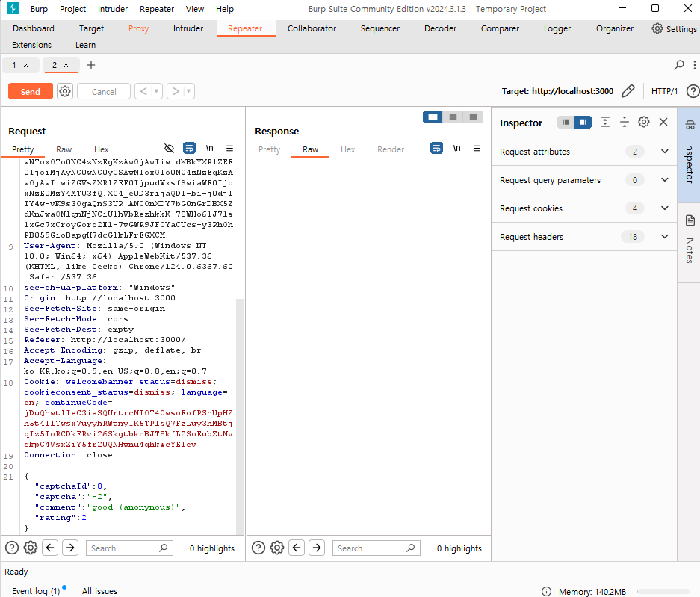
Task: Close Repeater tab 2
Action: 66,65
